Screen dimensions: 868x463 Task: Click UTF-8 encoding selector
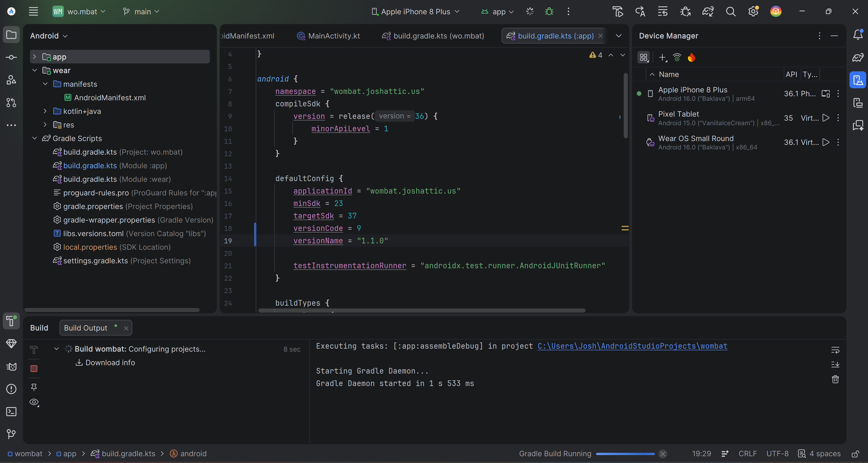coord(777,454)
